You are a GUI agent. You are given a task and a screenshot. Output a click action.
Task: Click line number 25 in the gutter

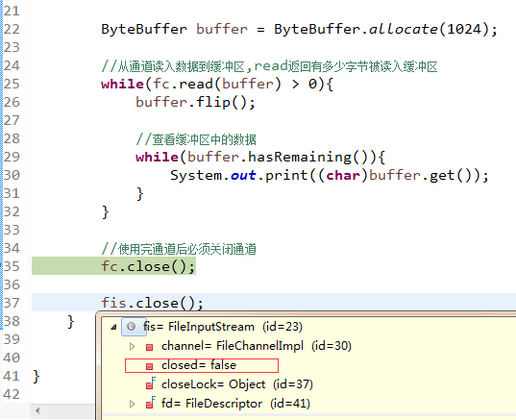point(12,84)
